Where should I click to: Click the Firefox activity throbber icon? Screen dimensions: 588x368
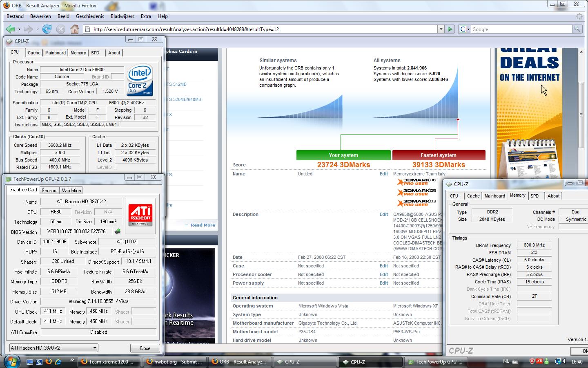[579, 16]
